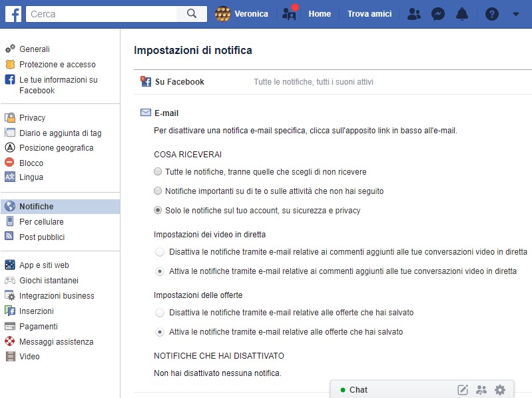Open Protezione e accesso settings

57,65
